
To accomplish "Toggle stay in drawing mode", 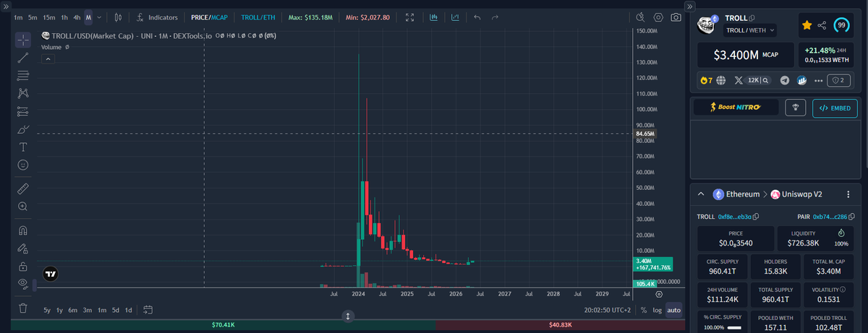I will click(x=22, y=248).
